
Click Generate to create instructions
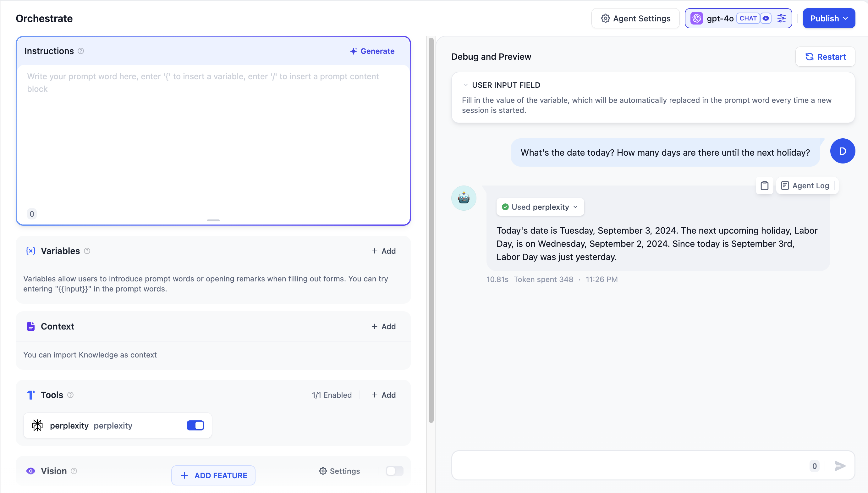pyautogui.click(x=372, y=51)
